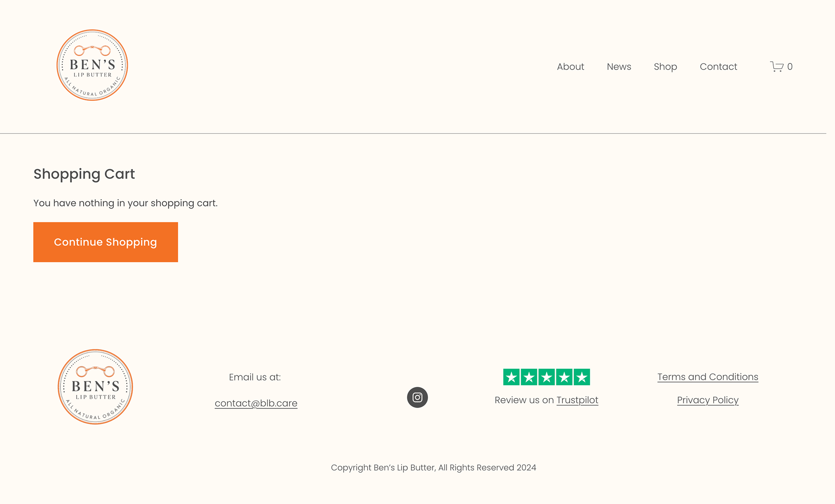Screen dimensions: 835x504
Task: Open the About menu item
Action: tap(570, 66)
